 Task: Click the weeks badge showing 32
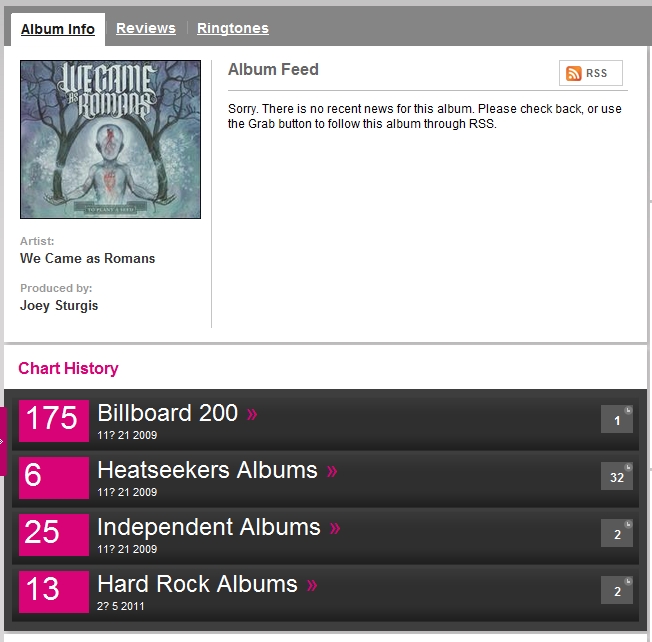click(x=617, y=477)
